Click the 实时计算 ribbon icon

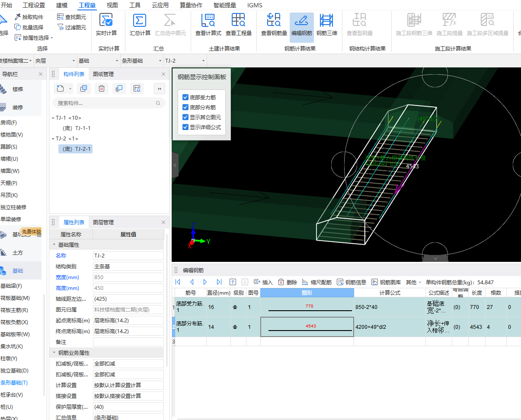pyautogui.click(x=106, y=25)
